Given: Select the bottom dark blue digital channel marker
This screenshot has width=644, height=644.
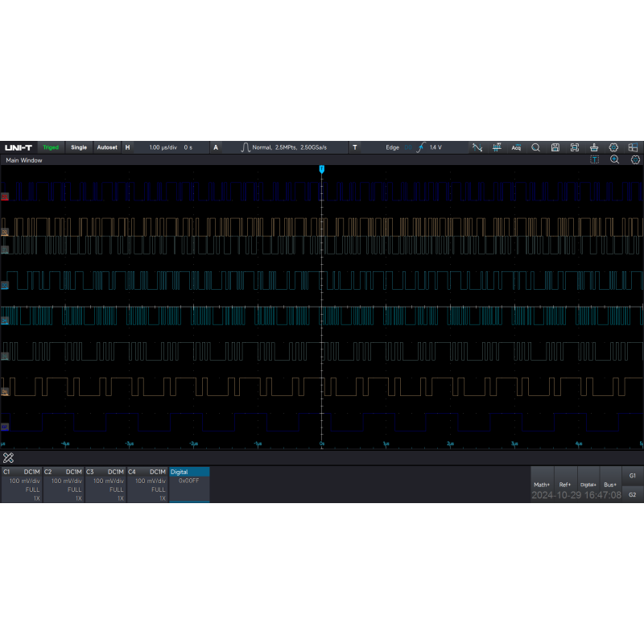Looking at the screenshot, I should pyautogui.click(x=5, y=427).
